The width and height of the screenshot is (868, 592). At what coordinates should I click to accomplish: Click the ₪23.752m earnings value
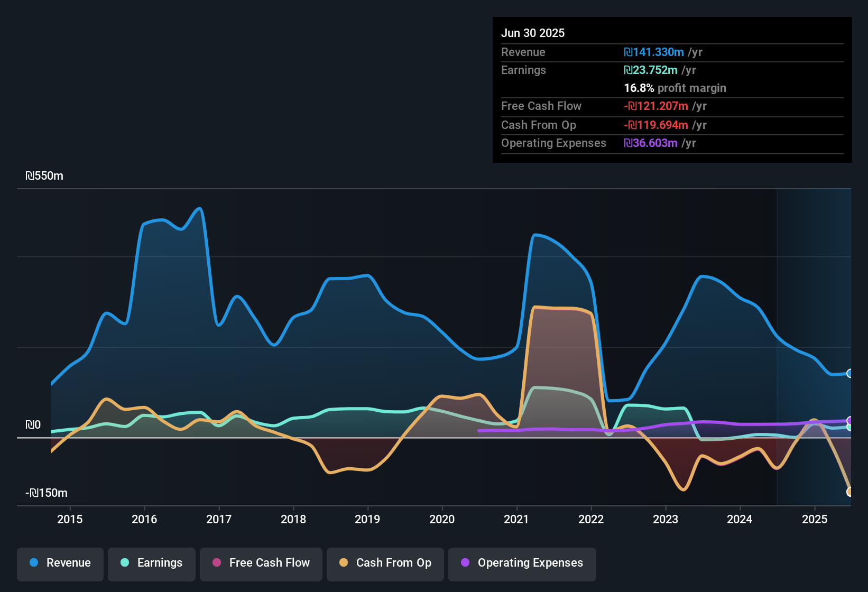[x=651, y=70]
